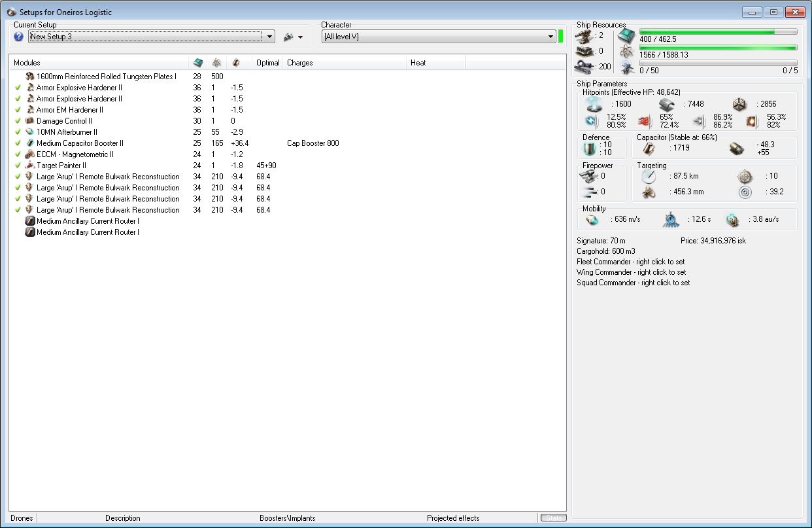Screen dimensions: 812x528
Task: Click the explosive resistance icon showing 56.3%
Action: pyautogui.click(x=753, y=121)
